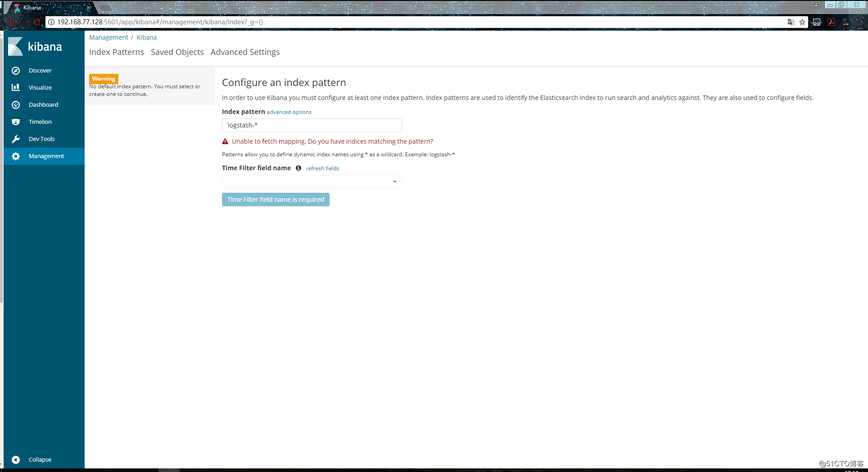Click the Management gear icon
This screenshot has width=868, height=472.
coord(16,156)
